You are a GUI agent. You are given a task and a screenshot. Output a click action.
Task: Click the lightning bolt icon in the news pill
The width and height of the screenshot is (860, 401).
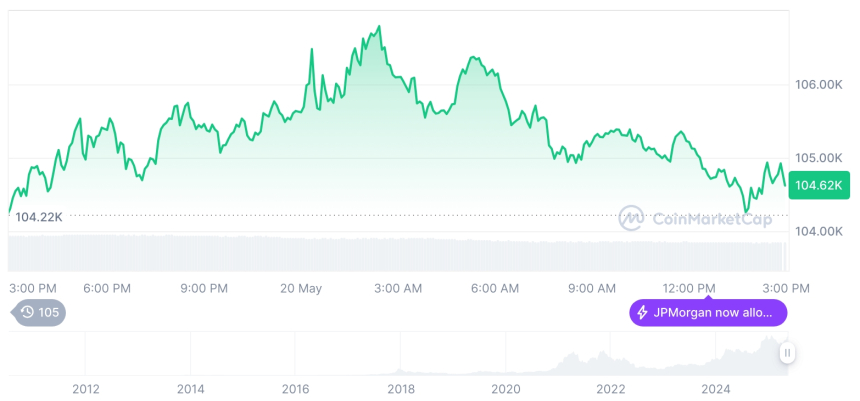[x=642, y=313]
